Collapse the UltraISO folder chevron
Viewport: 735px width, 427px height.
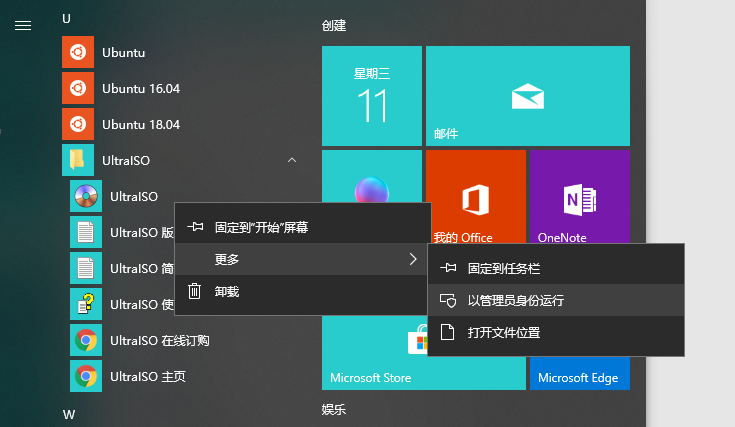[292, 160]
